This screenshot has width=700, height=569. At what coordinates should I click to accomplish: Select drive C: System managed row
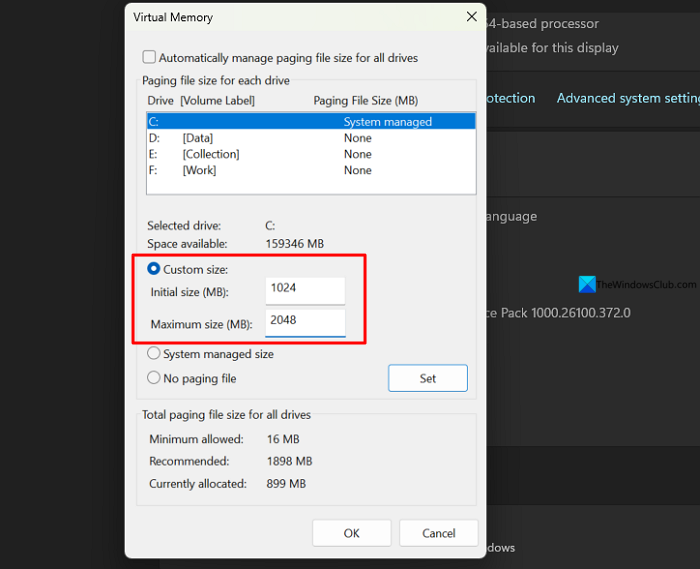click(311, 121)
